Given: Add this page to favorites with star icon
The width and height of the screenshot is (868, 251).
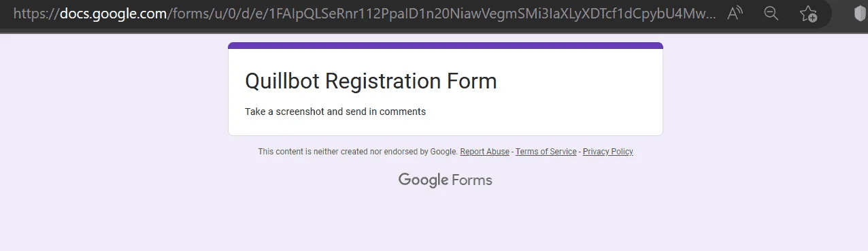Looking at the screenshot, I should coord(808,13).
